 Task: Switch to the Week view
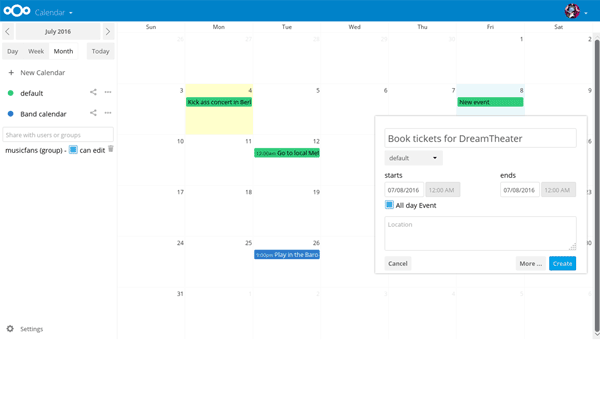(x=36, y=51)
